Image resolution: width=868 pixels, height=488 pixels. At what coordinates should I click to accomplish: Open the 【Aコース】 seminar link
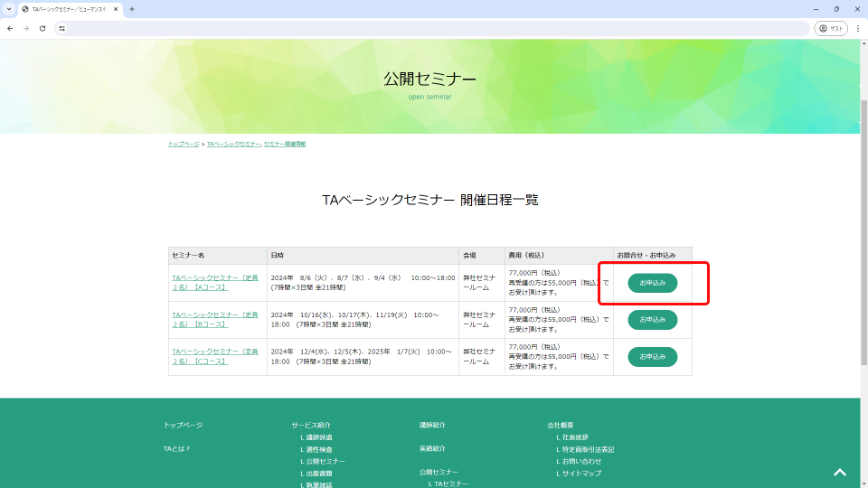click(215, 283)
